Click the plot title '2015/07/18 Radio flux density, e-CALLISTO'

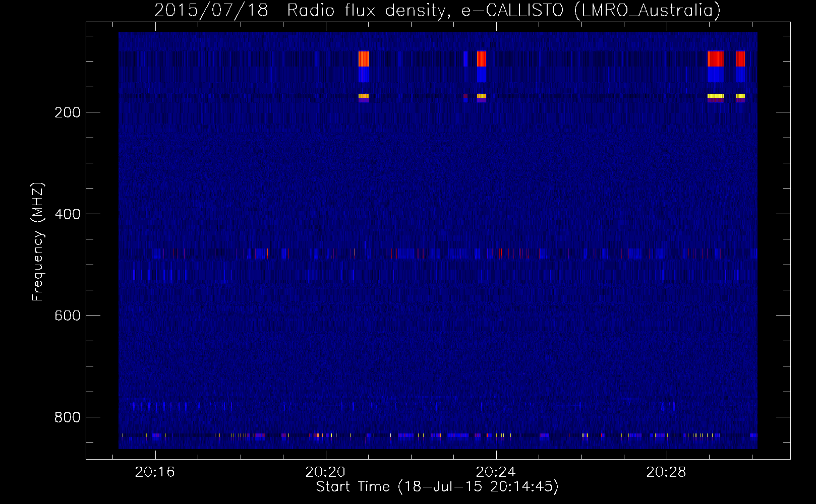(x=437, y=10)
